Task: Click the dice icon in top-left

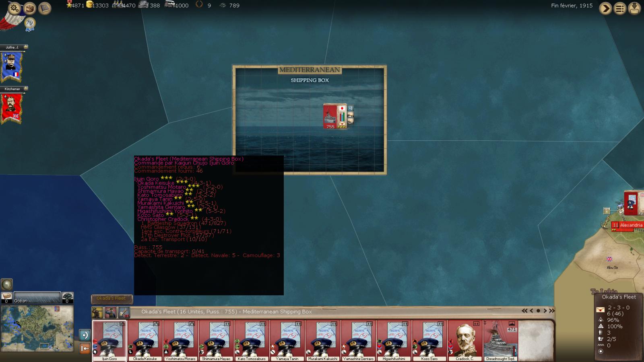Action: pos(29,8)
